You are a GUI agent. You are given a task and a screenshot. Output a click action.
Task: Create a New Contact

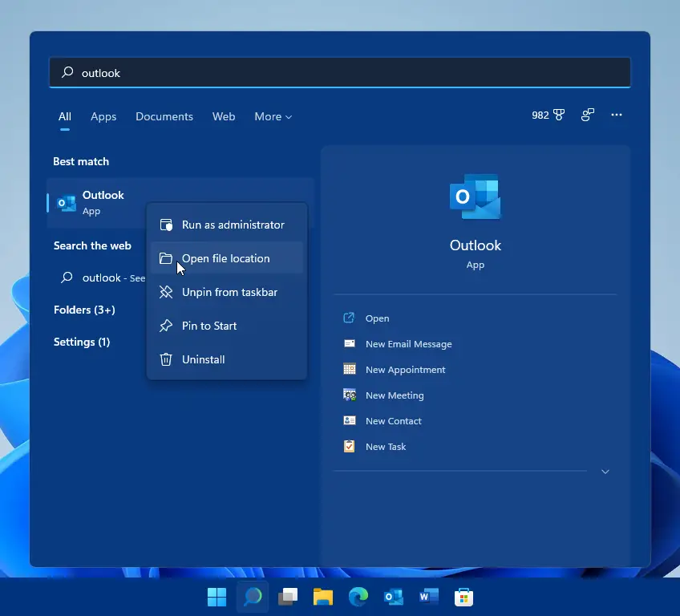[382, 421]
